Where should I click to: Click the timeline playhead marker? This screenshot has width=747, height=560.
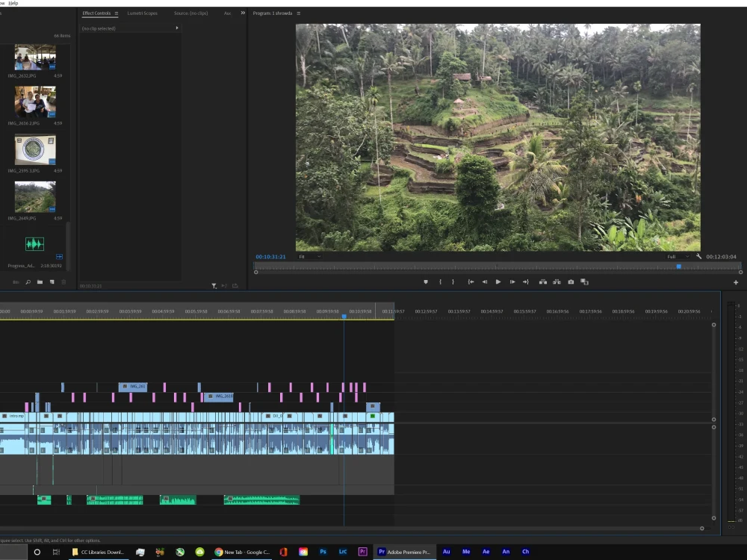pyautogui.click(x=344, y=316)
